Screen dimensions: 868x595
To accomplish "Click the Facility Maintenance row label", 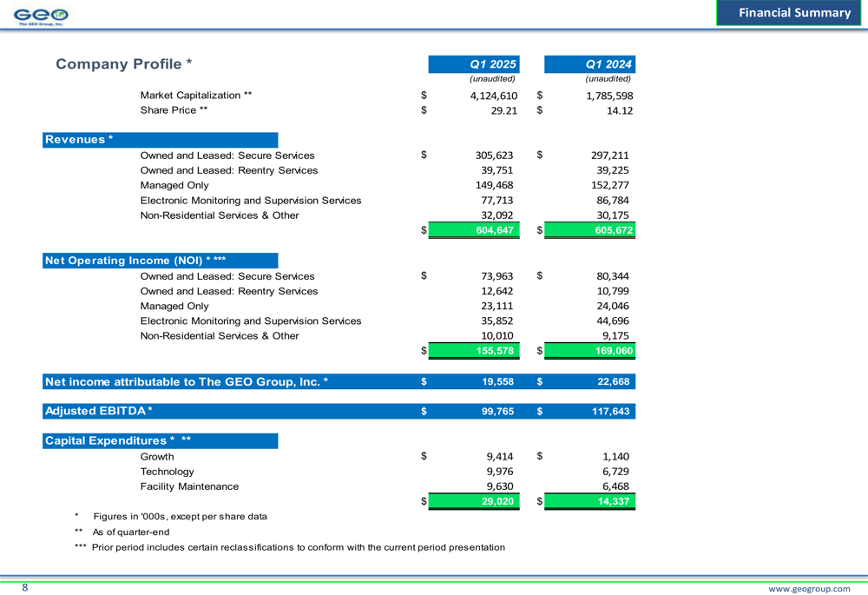I will coord(189,487).
